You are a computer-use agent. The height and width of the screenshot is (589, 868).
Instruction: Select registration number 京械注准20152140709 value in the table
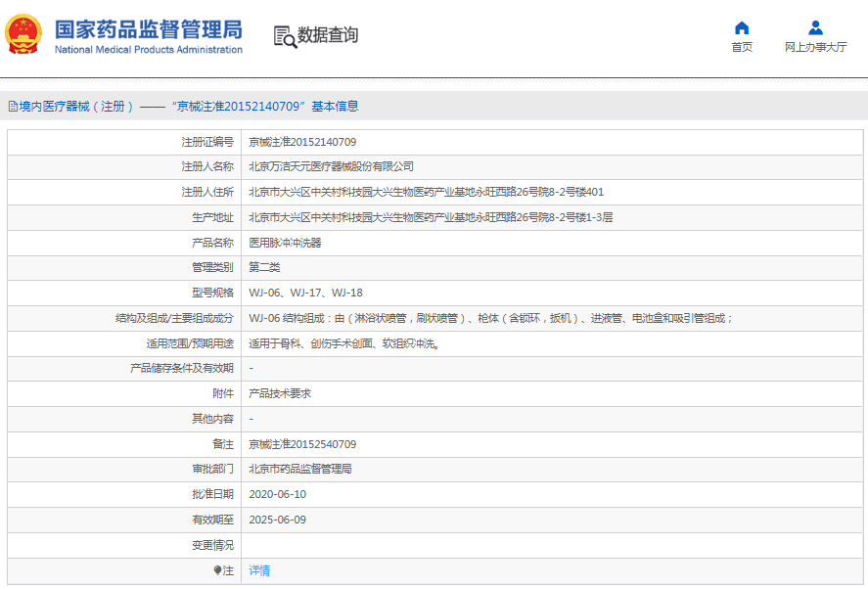pyautogui.click(x=302, y=142)
